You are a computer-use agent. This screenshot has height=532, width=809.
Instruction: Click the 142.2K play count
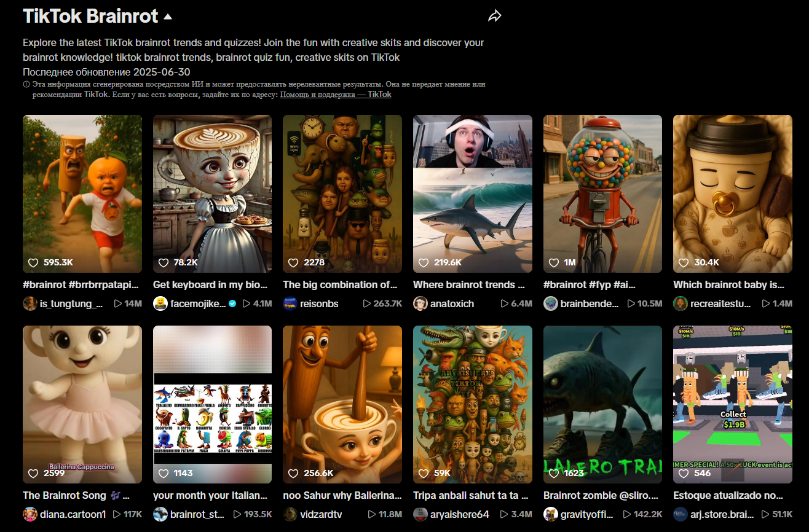[x=642, y=514]
